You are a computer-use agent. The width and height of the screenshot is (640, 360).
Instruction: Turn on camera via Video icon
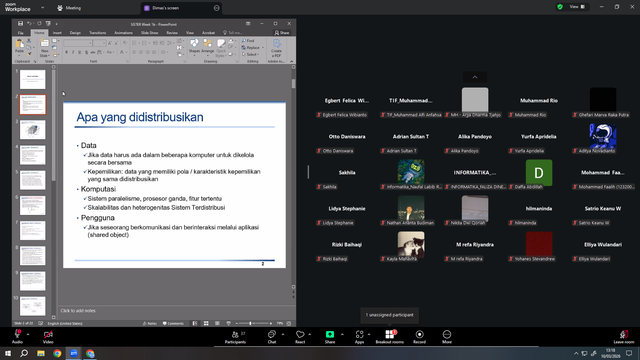pyautogui.click(x=48, y=334)
